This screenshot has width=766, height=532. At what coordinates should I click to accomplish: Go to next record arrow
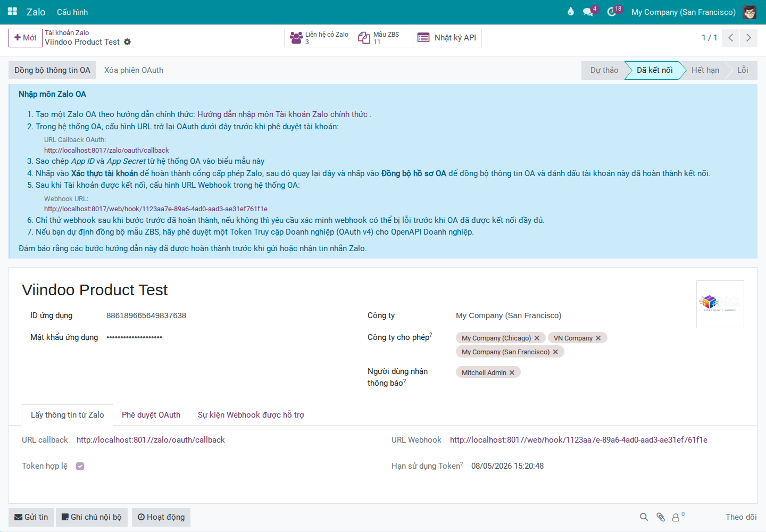coord(748,38)
